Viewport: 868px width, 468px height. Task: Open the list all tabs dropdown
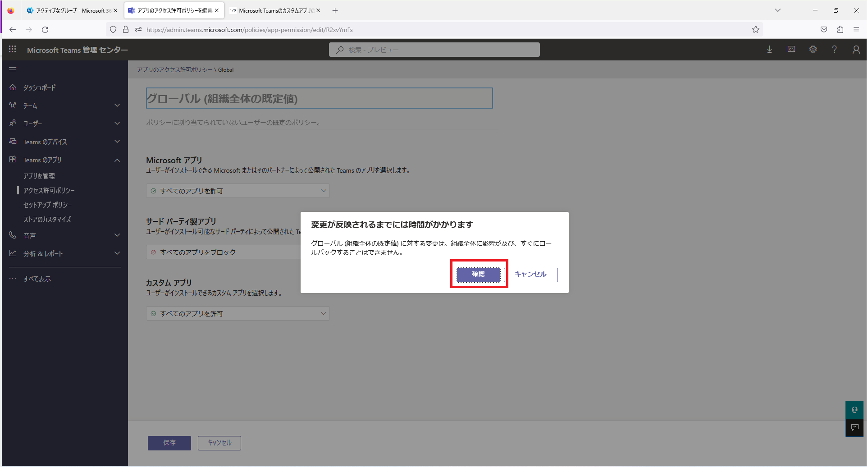pyautogui.click(x=778, y=10)
